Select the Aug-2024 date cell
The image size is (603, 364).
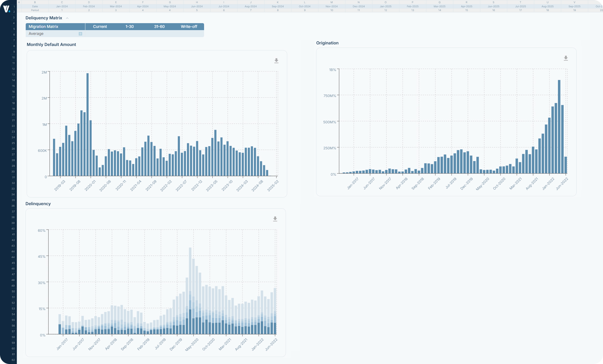tap(251, 6)
